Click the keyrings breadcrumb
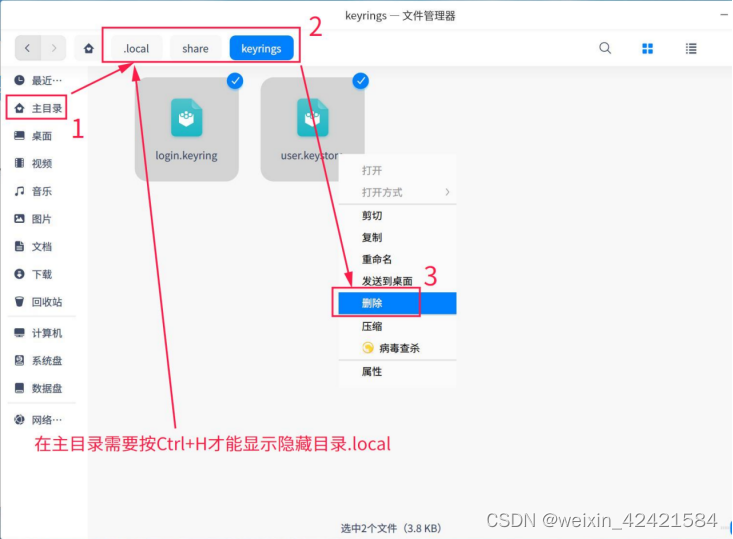The width and height of the screenshot is (733, 539). click(261, 49)
